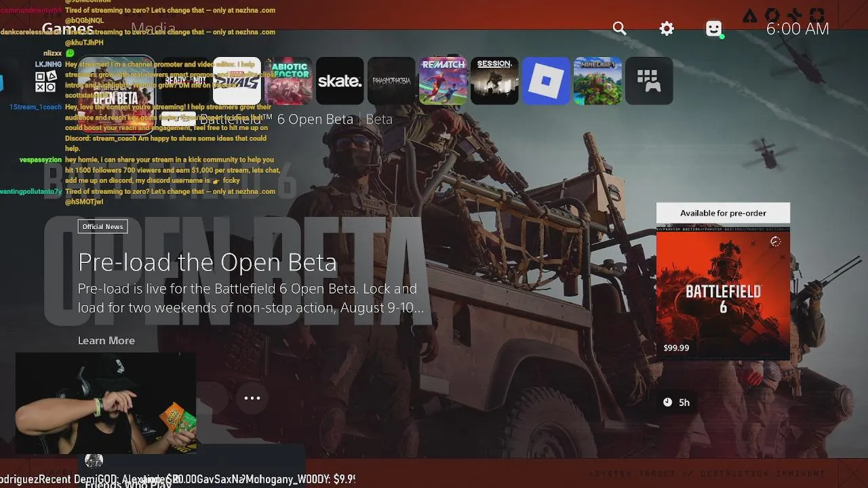Viewport: 868px width, 488px height.
Task: Click the streamer webcam overlay
Action: (x=106, y=403)
